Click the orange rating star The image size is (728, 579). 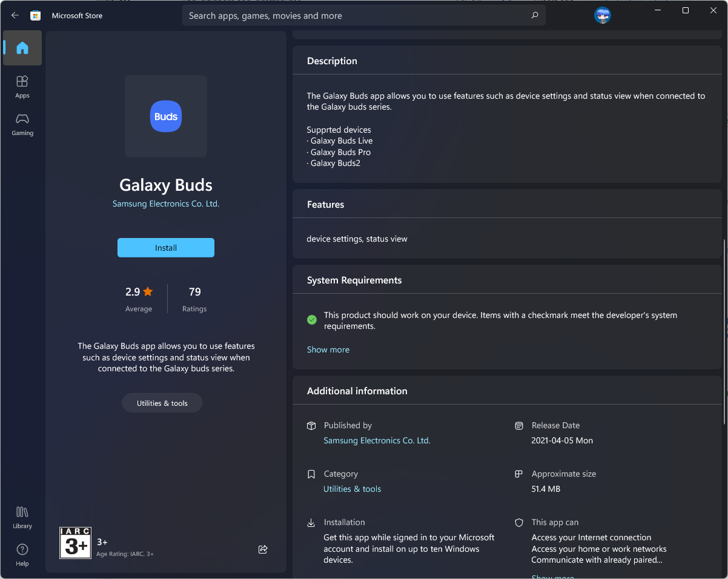(x=148, y=292)
